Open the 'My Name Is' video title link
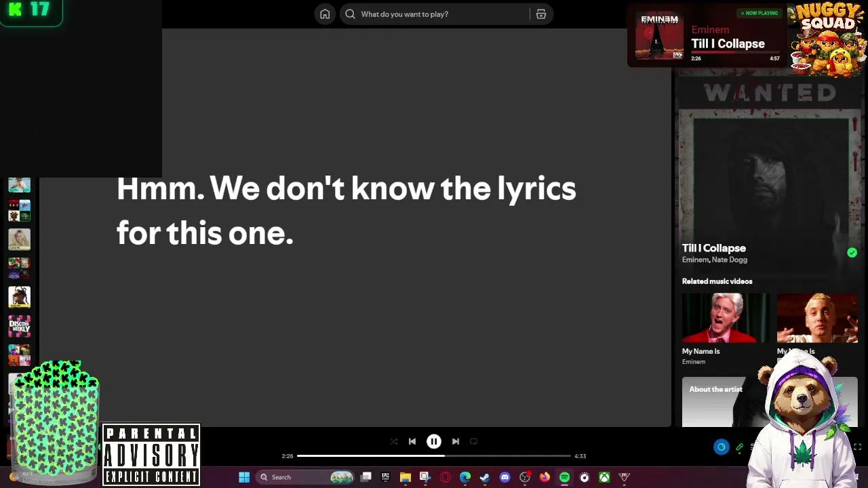 701,351
